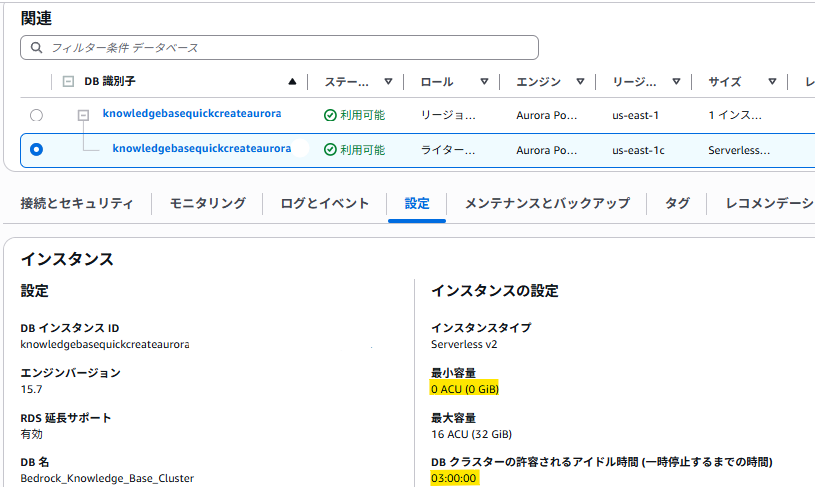Open the ロール column sort dropdown
The image size is (815, 487).
(484, 82)
